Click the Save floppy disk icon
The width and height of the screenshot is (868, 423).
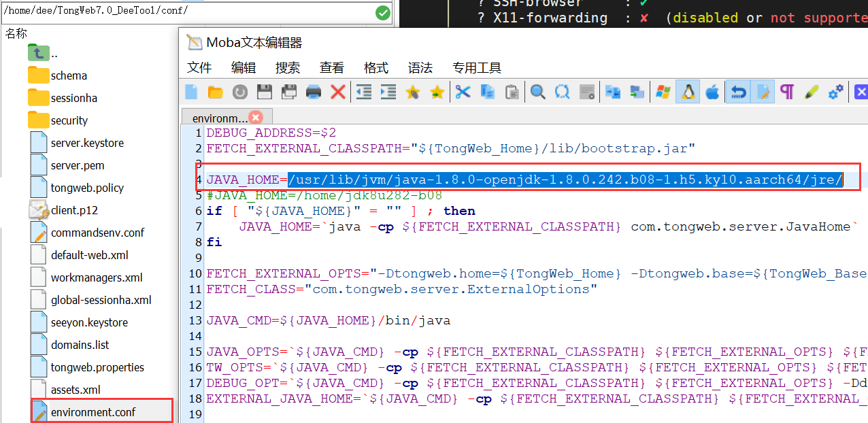tap(264, 92)
